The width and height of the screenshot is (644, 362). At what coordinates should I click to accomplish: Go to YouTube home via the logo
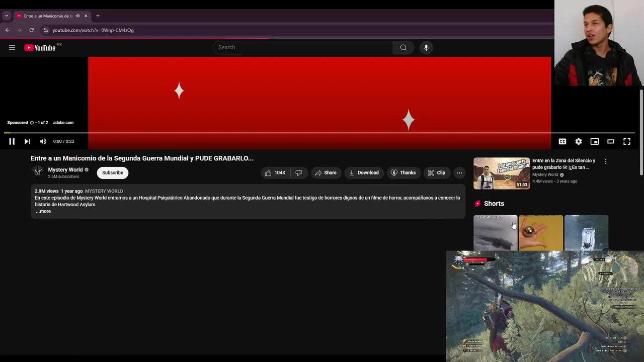click(x=40, y=48)
